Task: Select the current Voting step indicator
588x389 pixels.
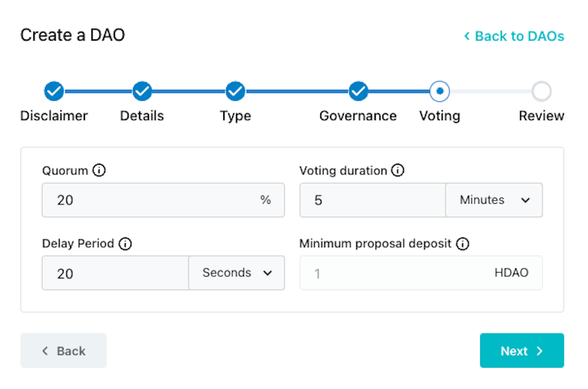Action: pyautogui.click(x=440, y=91)
